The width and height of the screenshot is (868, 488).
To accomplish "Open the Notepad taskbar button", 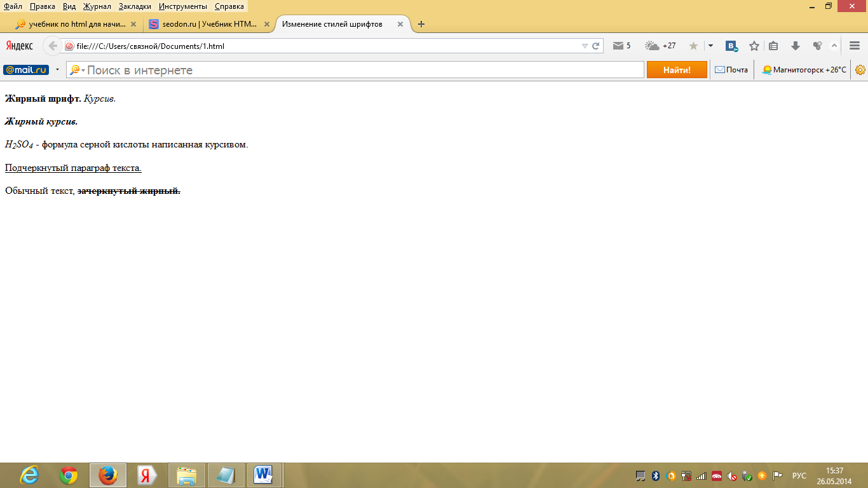I will 226,475.
